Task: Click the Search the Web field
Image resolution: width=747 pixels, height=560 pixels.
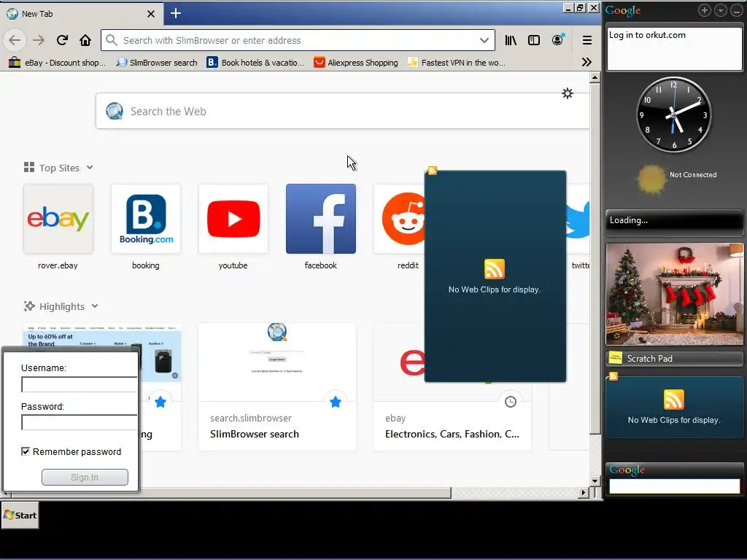Action: click(x=343, y=111)
